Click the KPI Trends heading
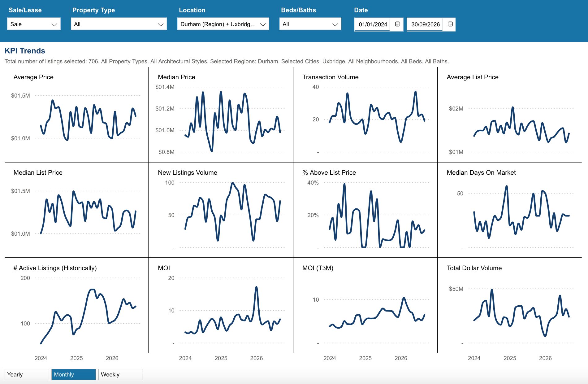 (25, 51)
